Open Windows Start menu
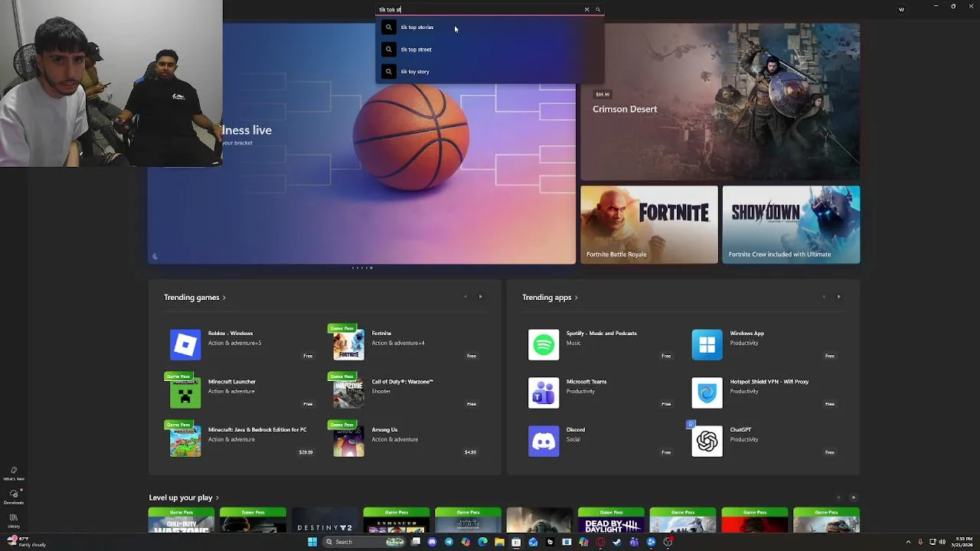Image resolution: width=980 pixels, height=551 pixels. [x=312, y=542]
